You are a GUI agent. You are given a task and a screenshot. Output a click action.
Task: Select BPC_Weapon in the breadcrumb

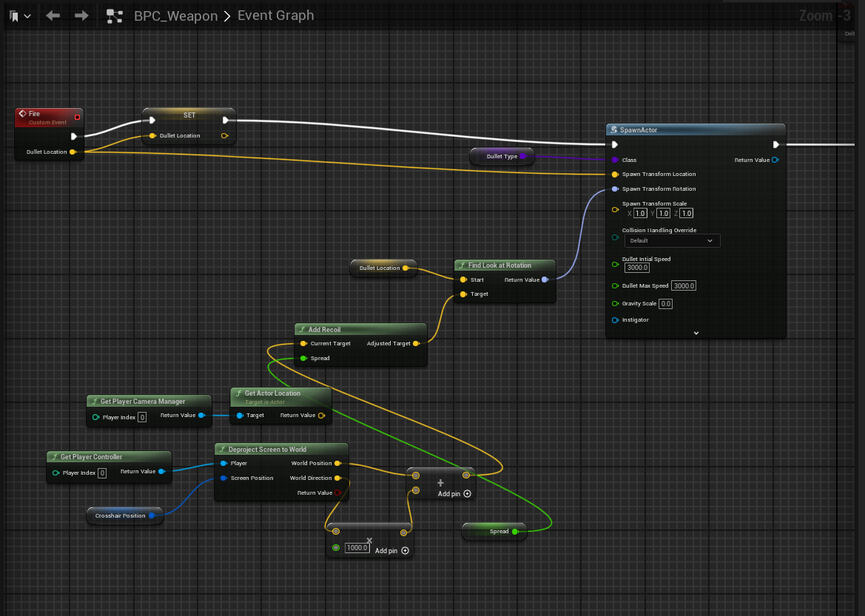coord(176,16)
